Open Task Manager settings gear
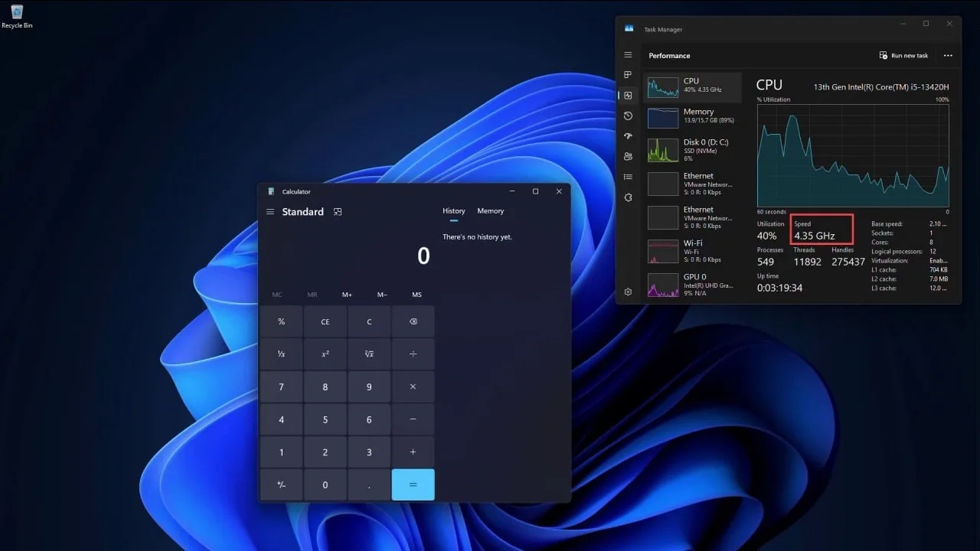 [x=628, y=292]
